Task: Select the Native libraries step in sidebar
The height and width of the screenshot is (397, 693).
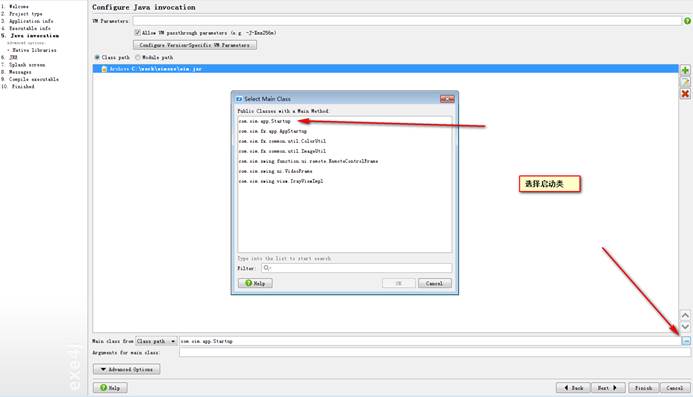Action: (x=34, y=50)
